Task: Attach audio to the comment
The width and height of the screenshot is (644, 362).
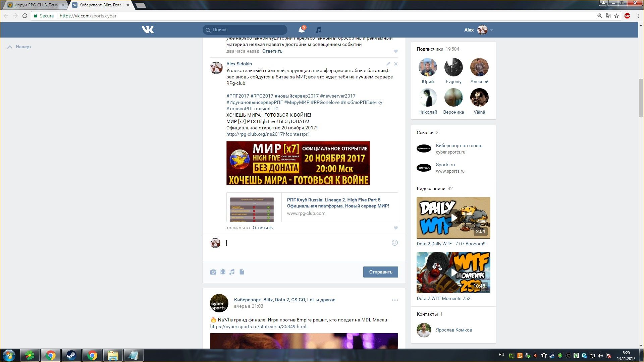Action: [232, 272]
